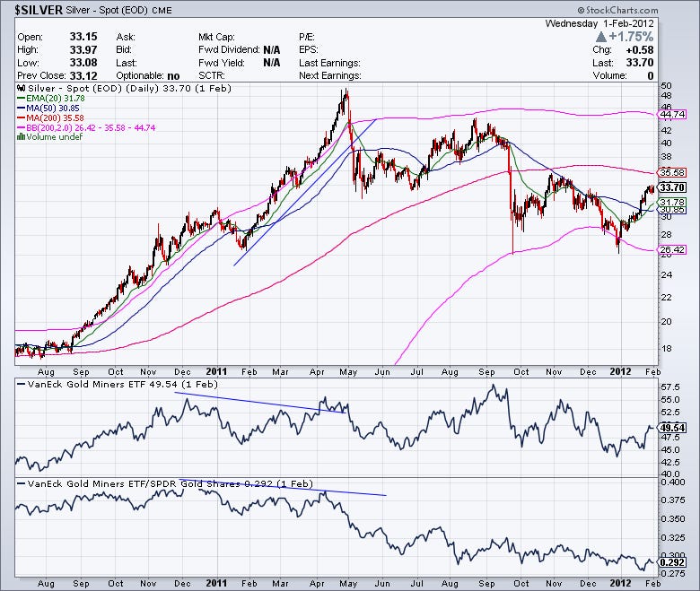Screen dimensions: 700x591
Task: Click the Volume value 0
Action: pos(651,76)
